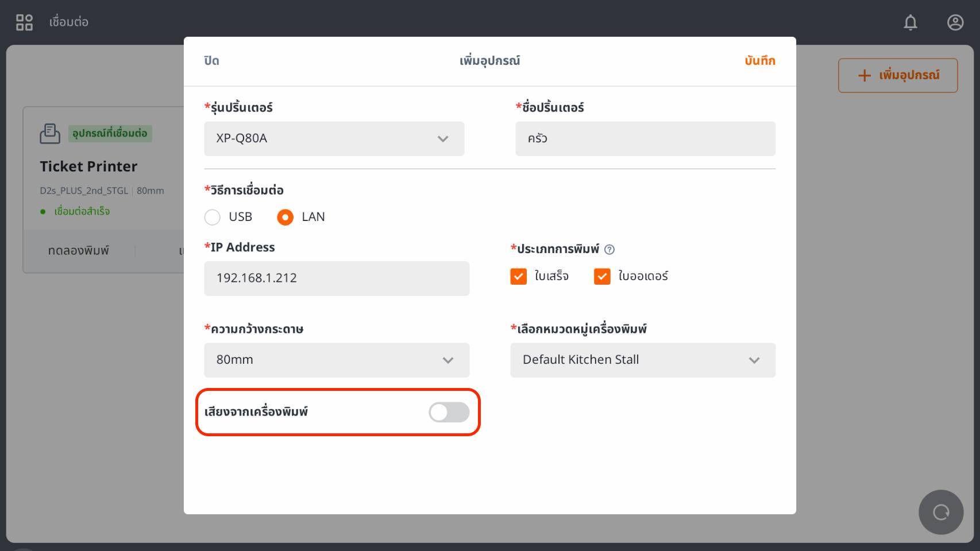The width and height of the screenshot is (980, 551).
Task: Select the USB connection radio button
Action: [213, 217]
